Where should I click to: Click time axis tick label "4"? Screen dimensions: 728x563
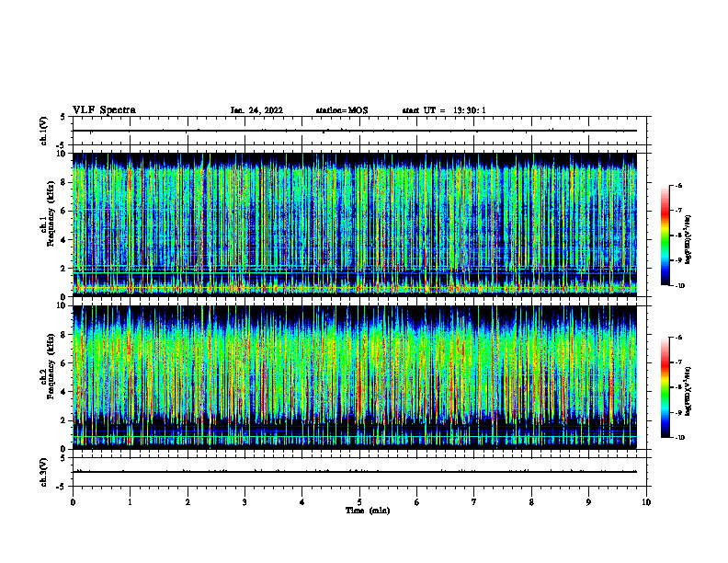302,502
